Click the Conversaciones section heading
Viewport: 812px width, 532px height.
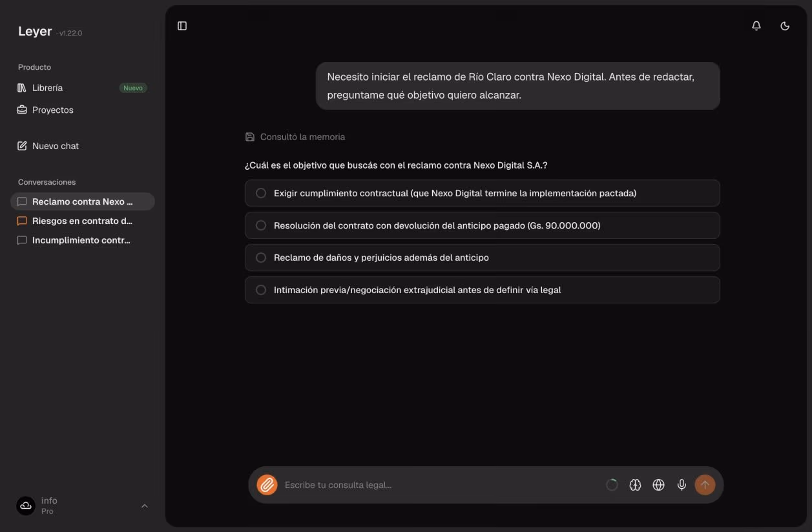point(47,182)
